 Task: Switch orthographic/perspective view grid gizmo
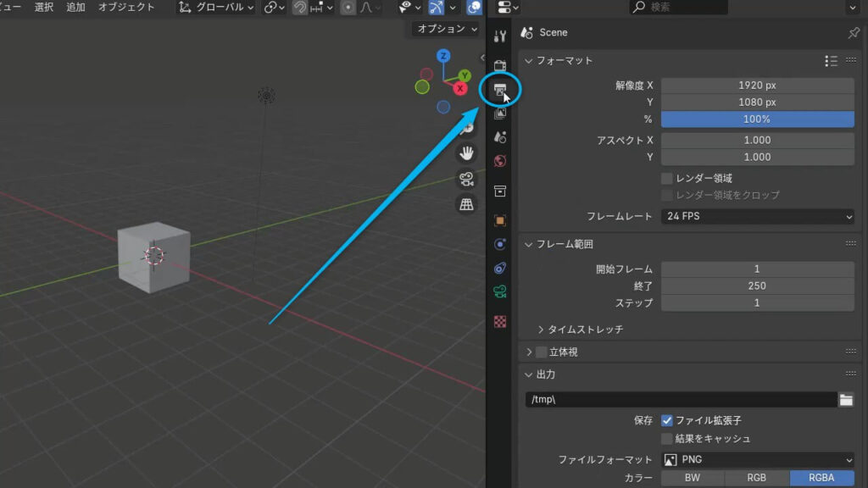coord(467,204)
